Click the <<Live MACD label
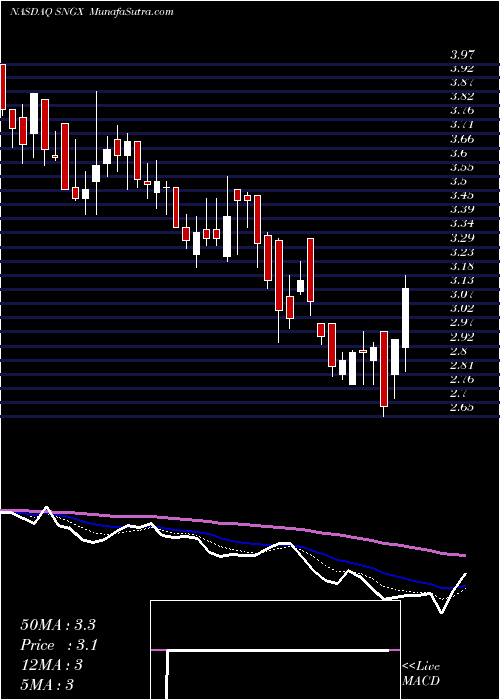Image resolution: width=500 pixels, height=700 pixels. (x=421, y=674)
